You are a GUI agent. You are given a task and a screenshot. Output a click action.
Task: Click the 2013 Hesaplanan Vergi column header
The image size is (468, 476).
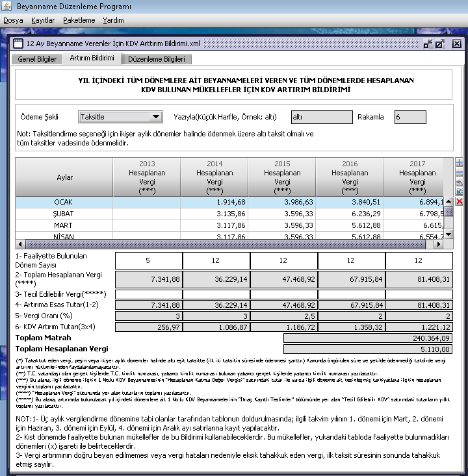147,177
